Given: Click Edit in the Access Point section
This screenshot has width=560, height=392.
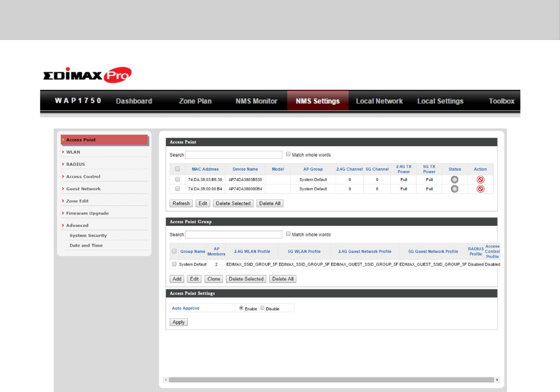Looking at the screenshot, I should point(203,204).
